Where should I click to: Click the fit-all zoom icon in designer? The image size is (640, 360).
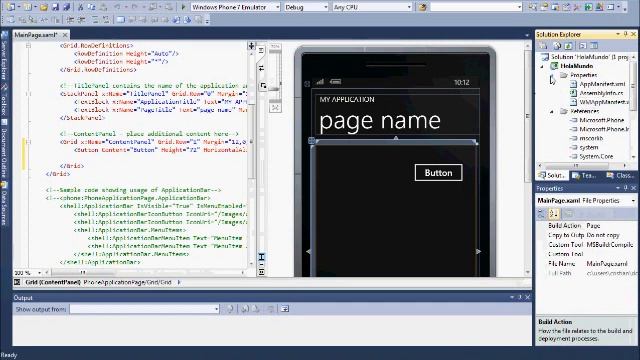(275, 107)
